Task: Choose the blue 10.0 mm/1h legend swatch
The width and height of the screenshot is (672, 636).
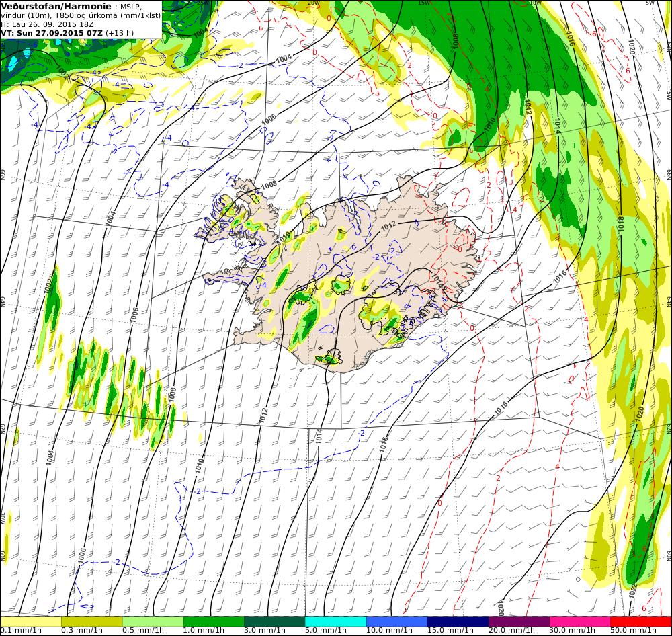Action: coord(397,621)
